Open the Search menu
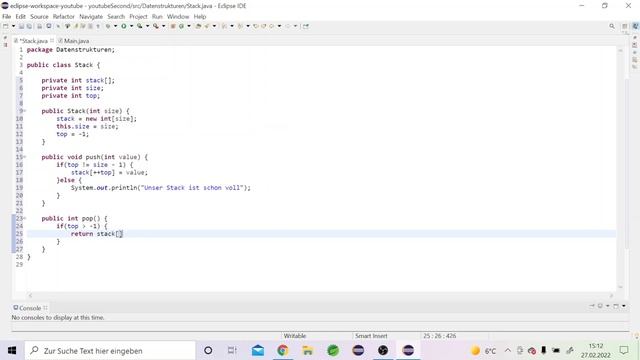The height and width of the screenshot is (360, 640). pyautogui.click(x=116, y=17)
